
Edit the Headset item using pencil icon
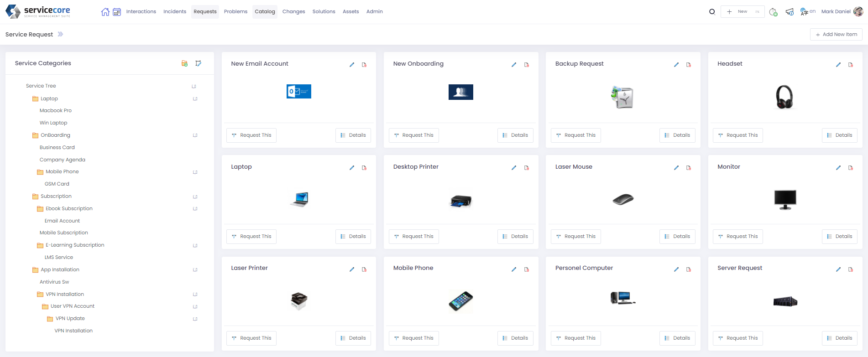click(838, 65)
